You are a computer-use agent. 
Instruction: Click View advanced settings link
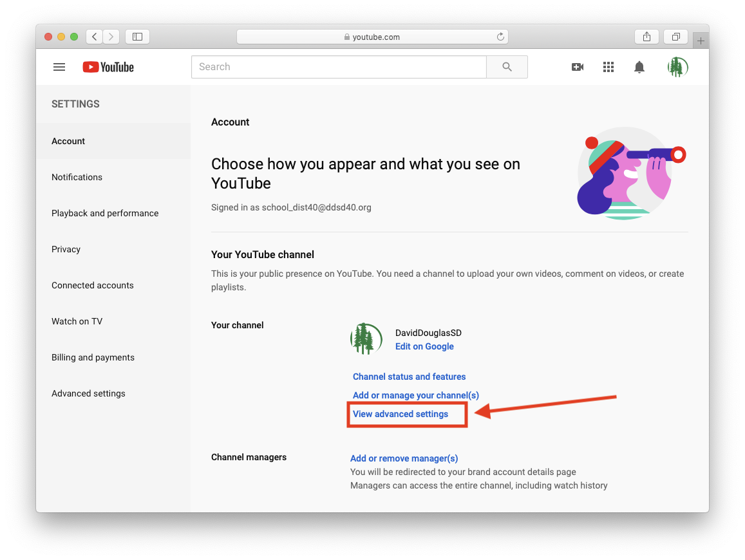pos(400,414)
